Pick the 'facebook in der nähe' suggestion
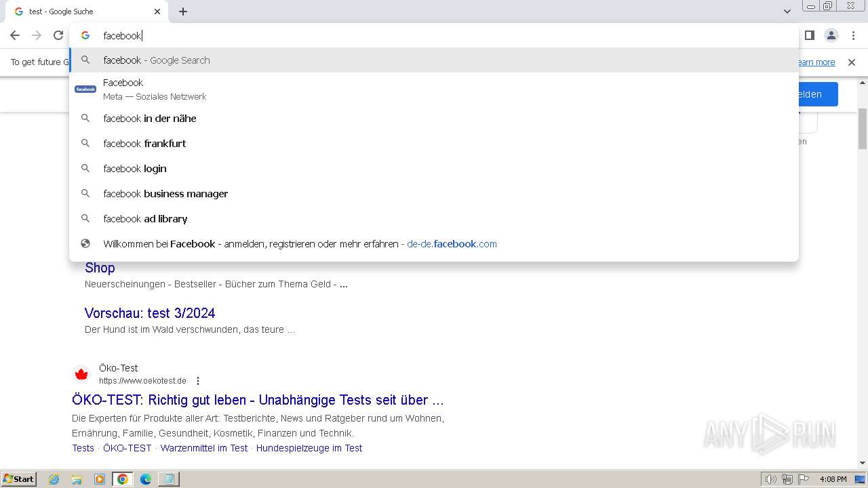The width and height of the screenshot is (868, 488). click(x=434, y=119)
